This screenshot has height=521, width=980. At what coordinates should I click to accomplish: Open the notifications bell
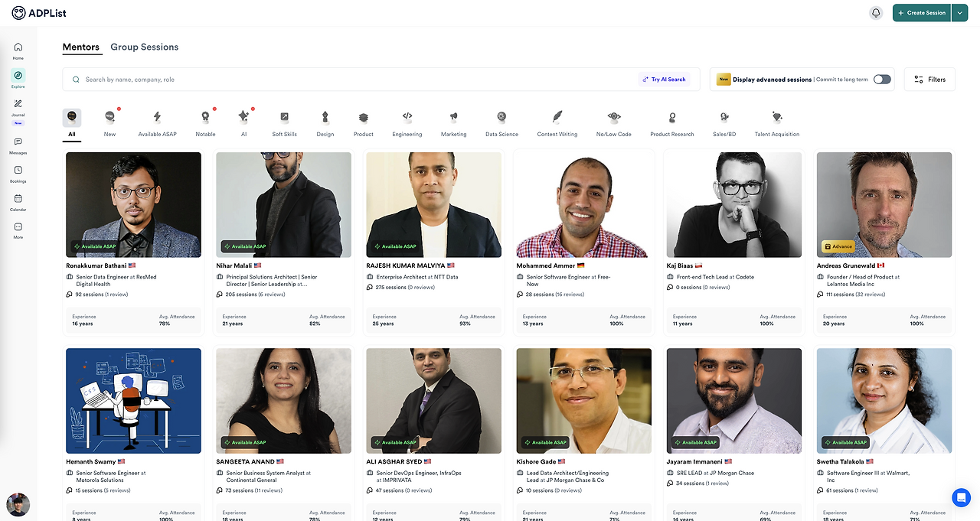tap(876, 13)
